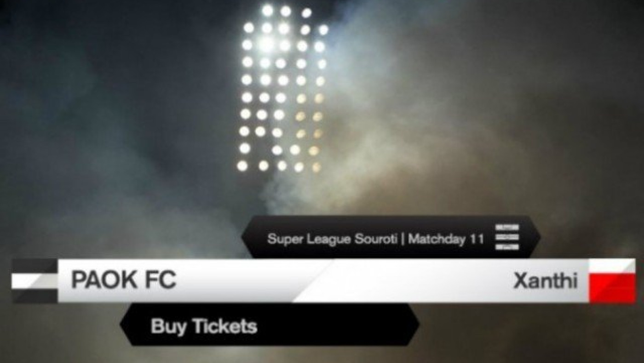Viewport: 644px width, 363px height.
Task: Click the white upper stripe of Xanthi's flag
Action: click(612, 267)
